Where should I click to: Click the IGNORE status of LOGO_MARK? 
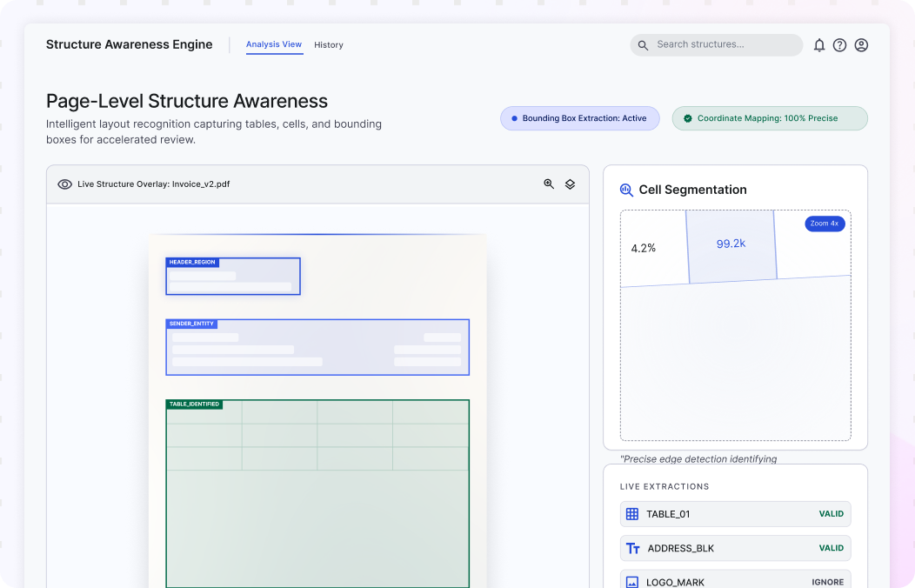pyautogui.click(x=827, y=582)
